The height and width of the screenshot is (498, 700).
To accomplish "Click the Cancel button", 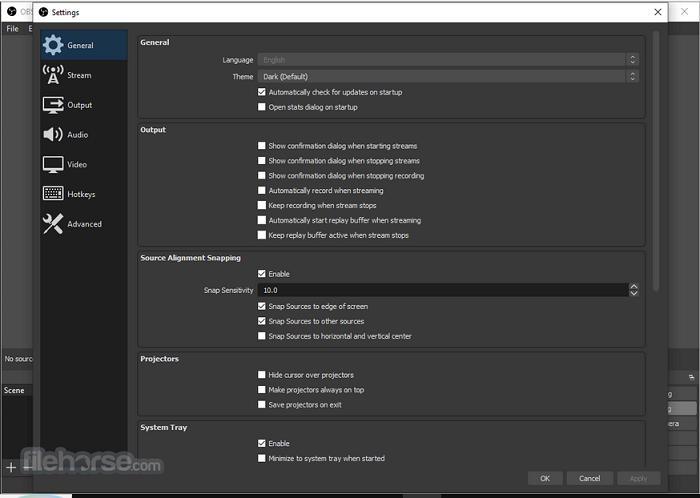I will [589, 479].
